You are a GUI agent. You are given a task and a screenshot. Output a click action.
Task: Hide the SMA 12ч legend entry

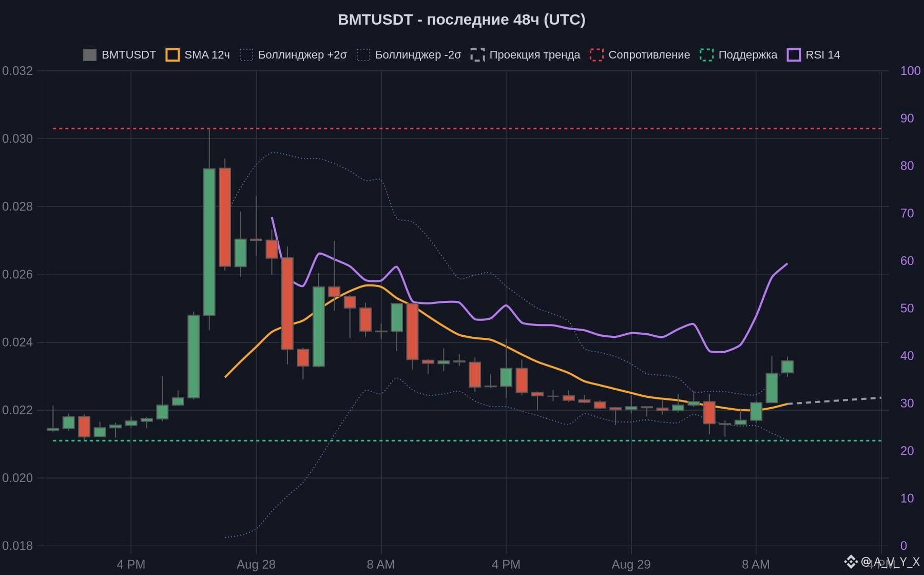coord(198,55)
